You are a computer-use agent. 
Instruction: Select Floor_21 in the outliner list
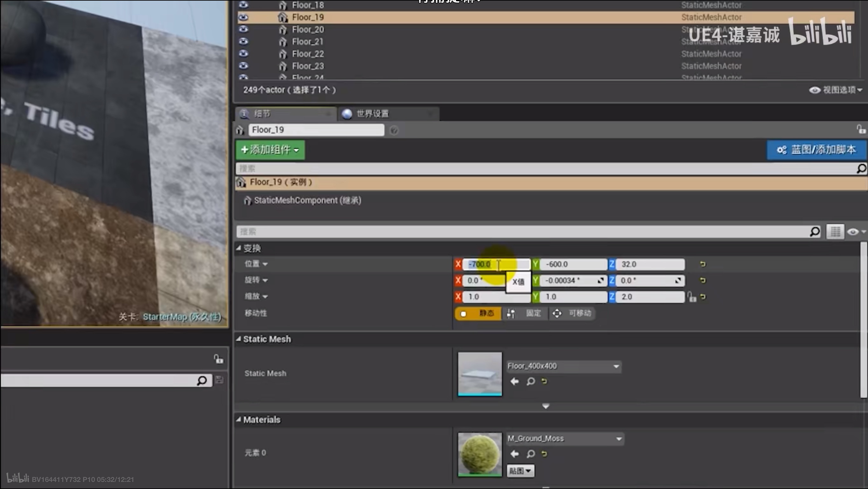pos(308,41)
